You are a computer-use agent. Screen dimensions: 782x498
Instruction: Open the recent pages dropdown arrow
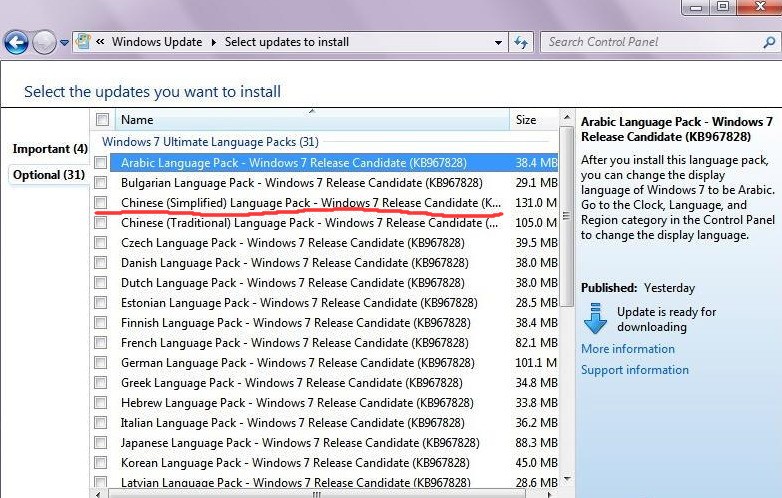65,44
